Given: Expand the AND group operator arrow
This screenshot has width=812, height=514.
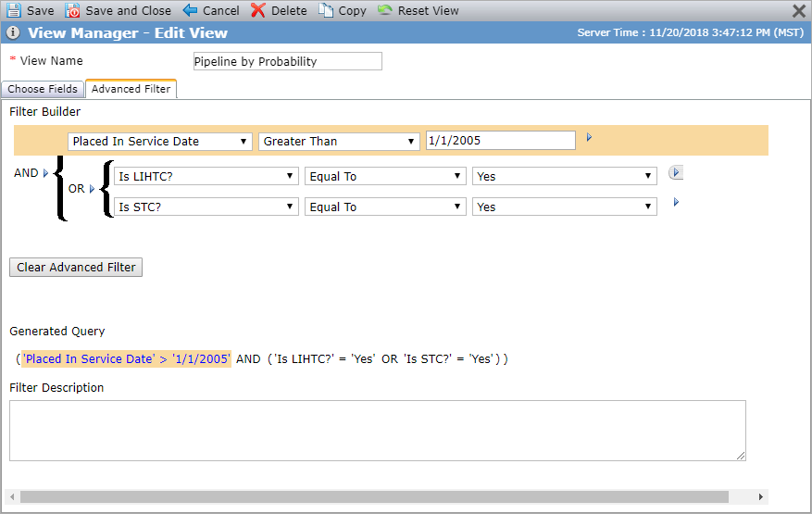Looking at the screenshot, I should click(45, 173).
